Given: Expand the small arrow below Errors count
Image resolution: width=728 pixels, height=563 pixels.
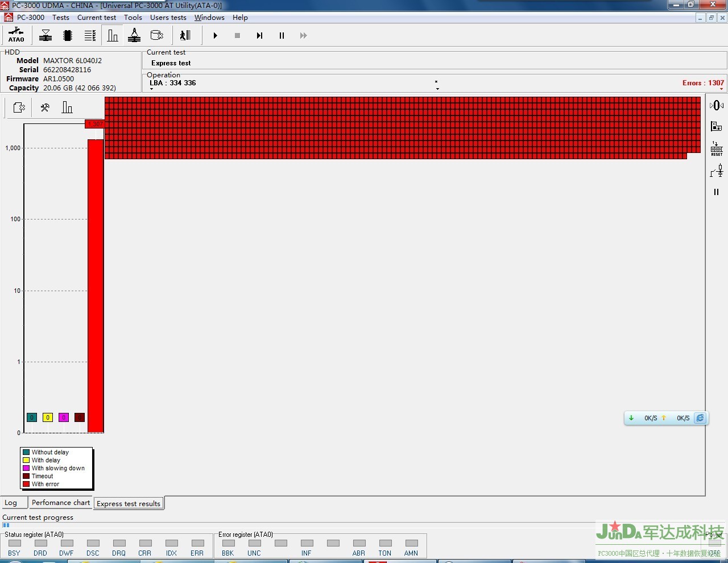Looking at the screenshot, I should 722,89.
